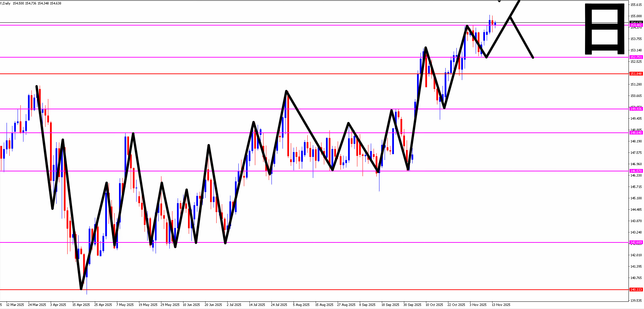Screen dimensions: 644x309
Task: Select the magenta 148.640 level tag
Action: tap(636, 133)
